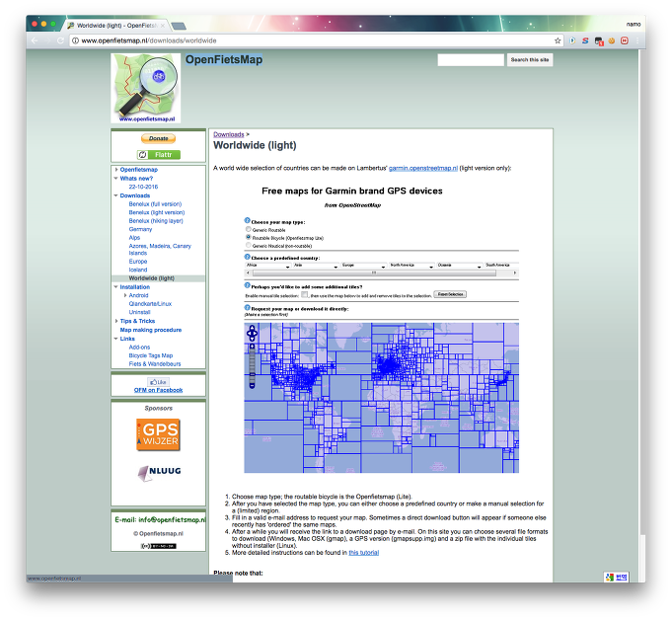This screenshot has width=672, height=620.
Task: Open the extension showing red badge 1
Action: (x=599, y=41)
